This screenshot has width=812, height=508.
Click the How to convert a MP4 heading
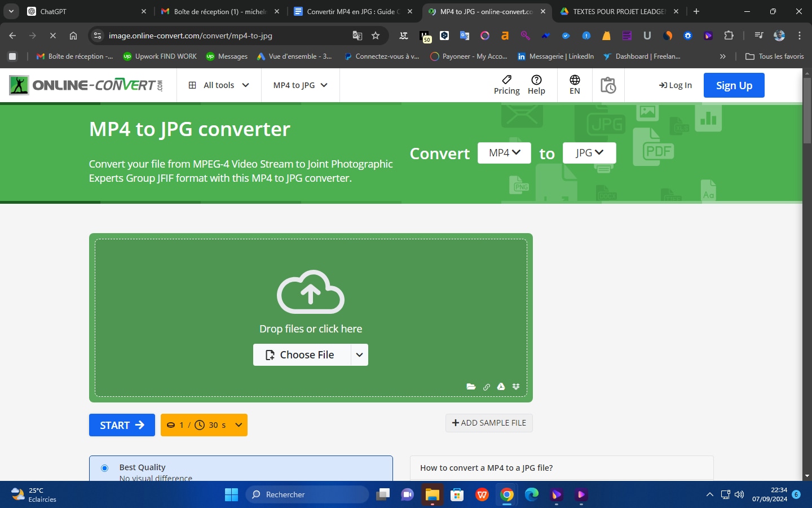pos(486,468)
